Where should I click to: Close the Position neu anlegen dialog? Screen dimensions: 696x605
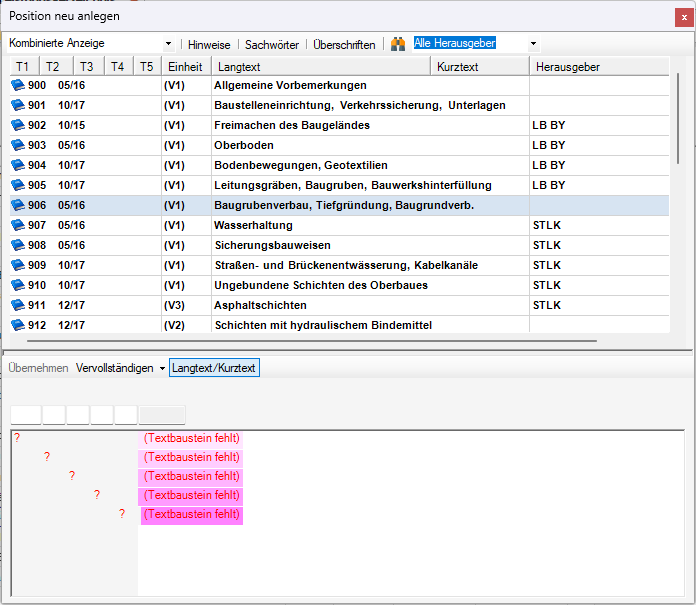(684, 18)
